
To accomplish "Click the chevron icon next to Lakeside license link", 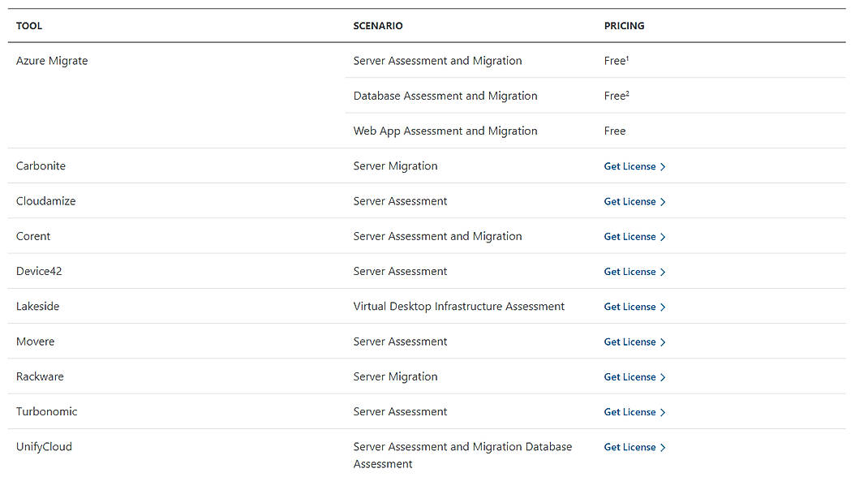I will click(663, 307).
